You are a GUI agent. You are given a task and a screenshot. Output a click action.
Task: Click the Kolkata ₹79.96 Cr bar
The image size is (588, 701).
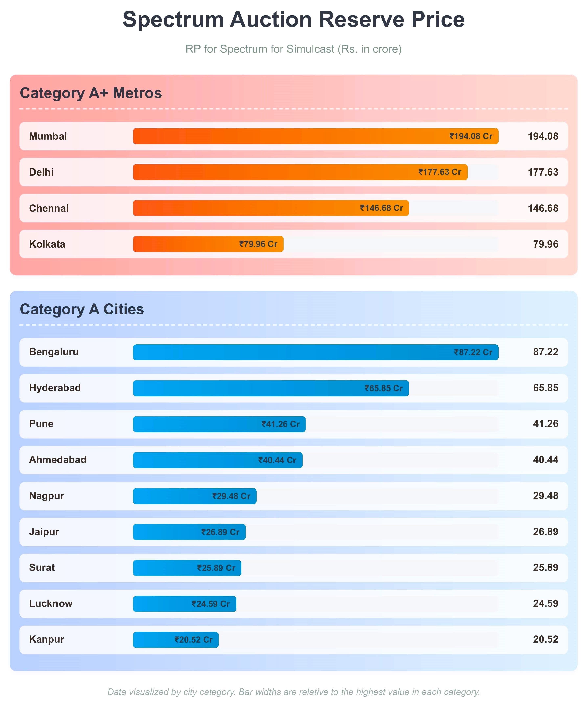tap(208, 244)
